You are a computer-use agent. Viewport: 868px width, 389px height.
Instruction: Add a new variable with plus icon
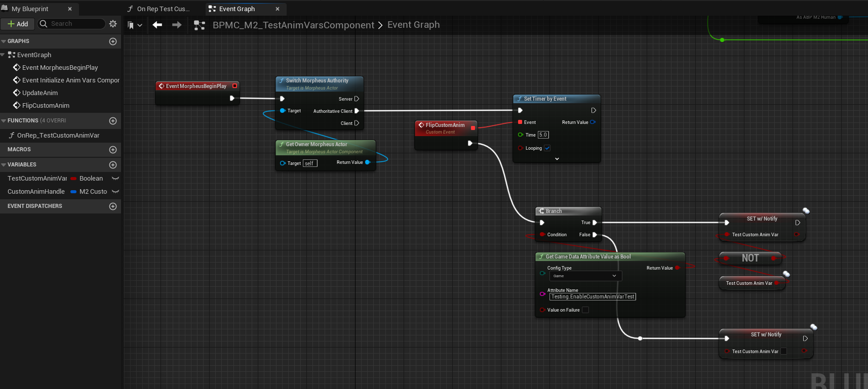pyautogui.click(x=113, y=165)
